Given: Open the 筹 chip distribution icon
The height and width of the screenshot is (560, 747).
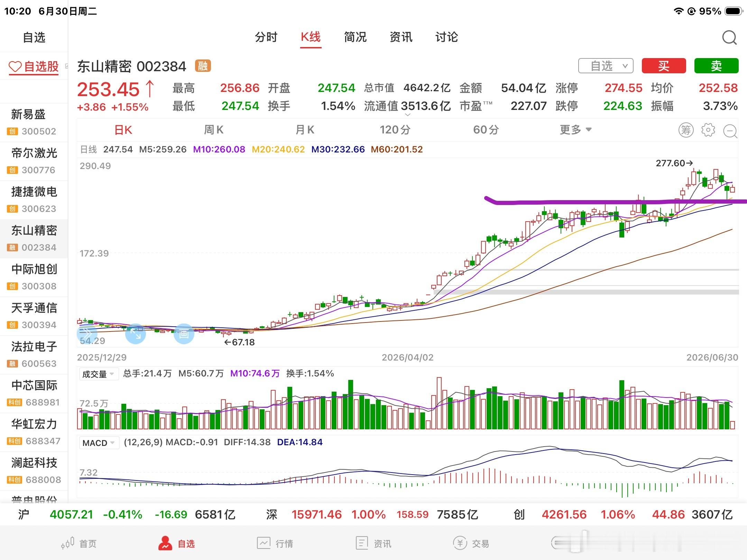Looking at the screenshot, I should pos(686,130).
